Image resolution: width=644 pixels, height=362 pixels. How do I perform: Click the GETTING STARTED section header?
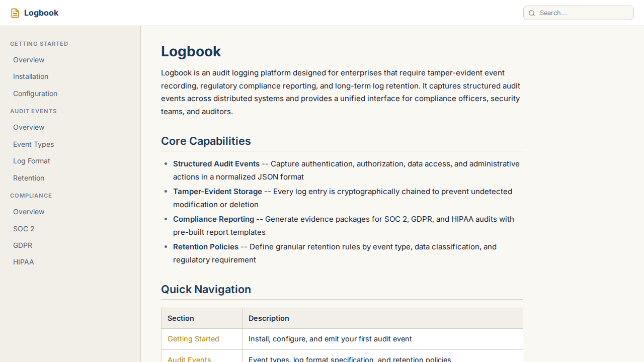point(39,44)
